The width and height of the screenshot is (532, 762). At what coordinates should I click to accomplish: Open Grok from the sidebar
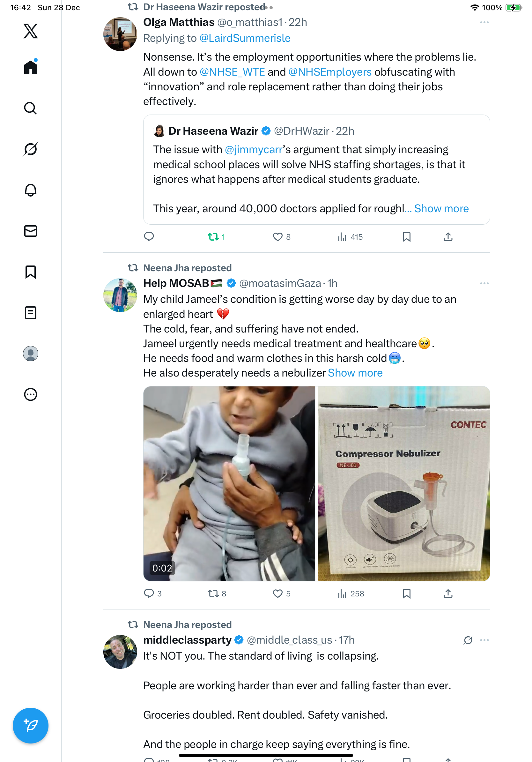click(31, 149)
